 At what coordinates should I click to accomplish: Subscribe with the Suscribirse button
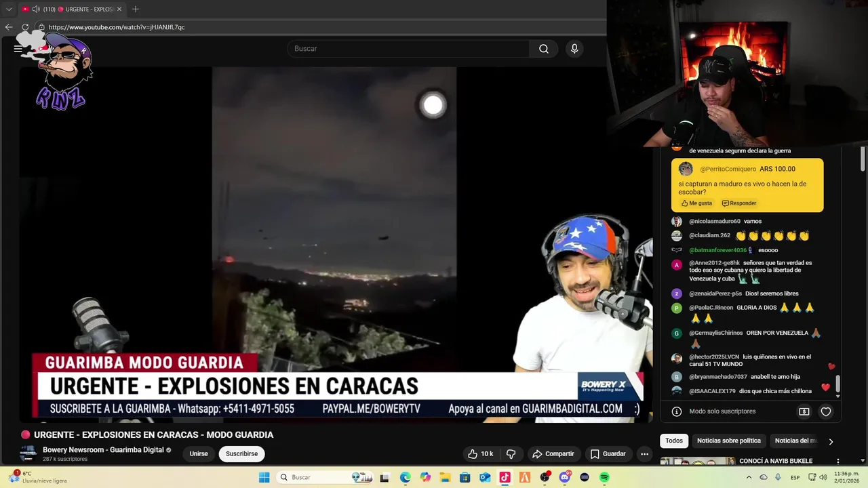click(241, 454)
